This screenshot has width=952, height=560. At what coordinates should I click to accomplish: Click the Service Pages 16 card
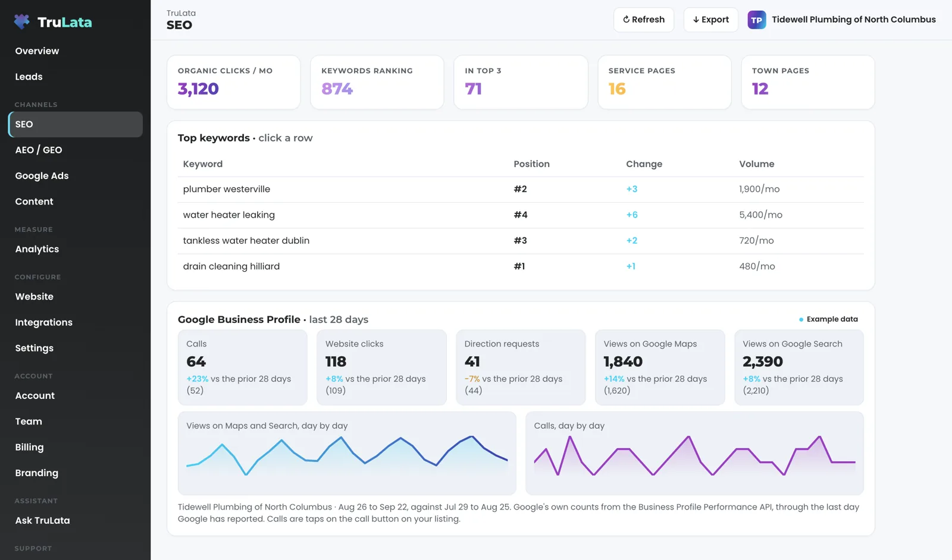665,82
